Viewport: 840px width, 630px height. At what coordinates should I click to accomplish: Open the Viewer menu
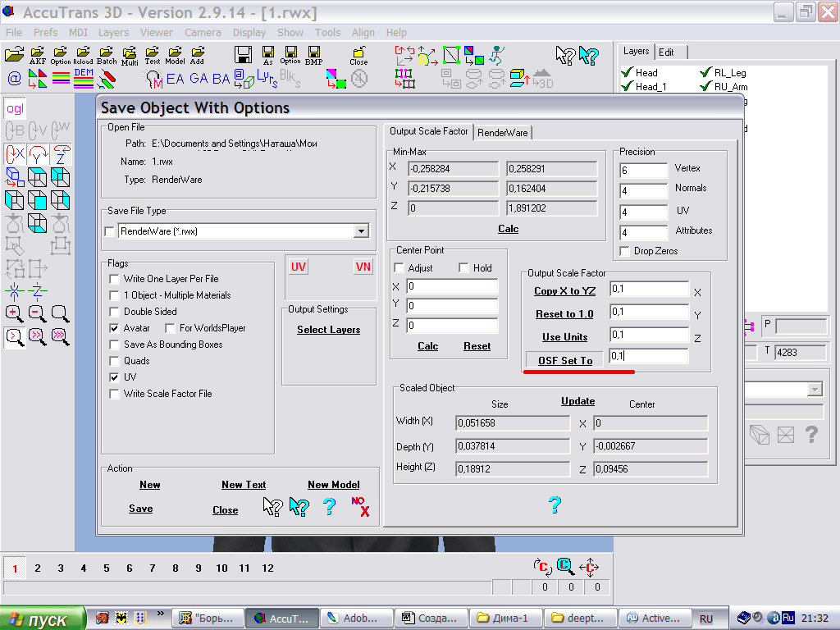(x=157, y=33)
